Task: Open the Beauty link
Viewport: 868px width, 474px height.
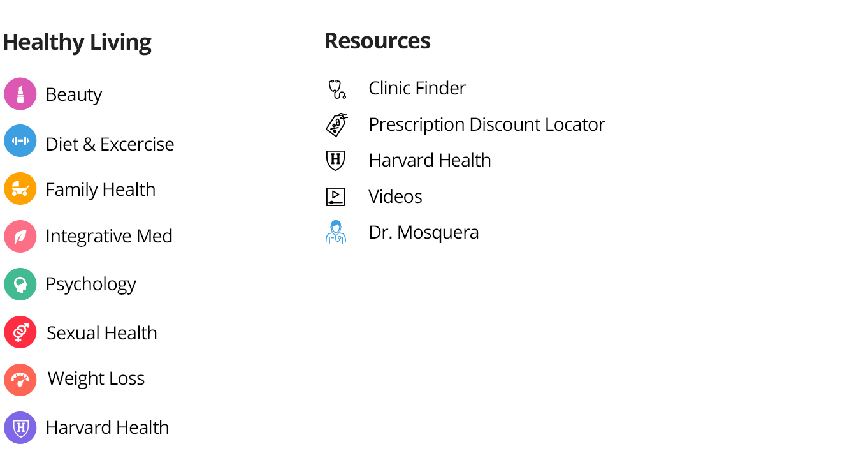Action: point(74,94)
